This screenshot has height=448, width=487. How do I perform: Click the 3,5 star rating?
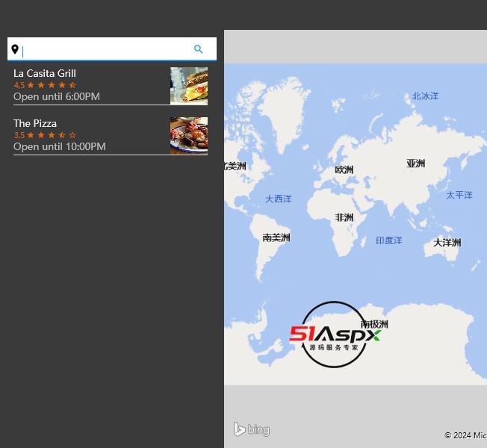[x=45, y=135]
